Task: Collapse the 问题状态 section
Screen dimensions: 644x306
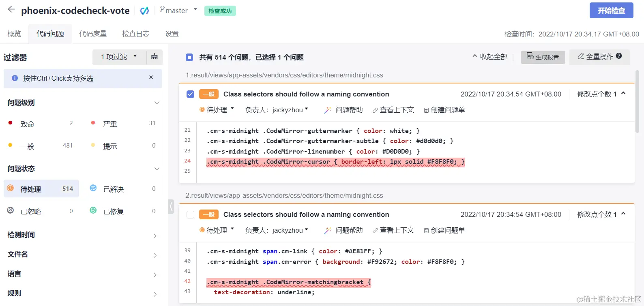Action: point(157,169)
